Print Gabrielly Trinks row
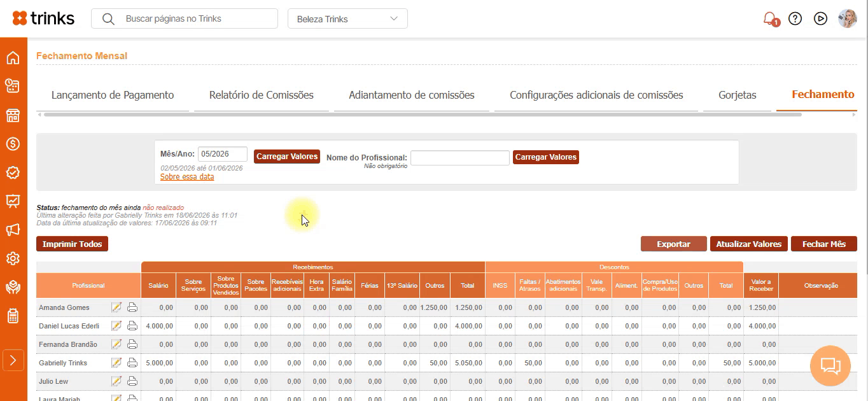The height and width of the screenshot is (401, 868). tap(132, 363)
